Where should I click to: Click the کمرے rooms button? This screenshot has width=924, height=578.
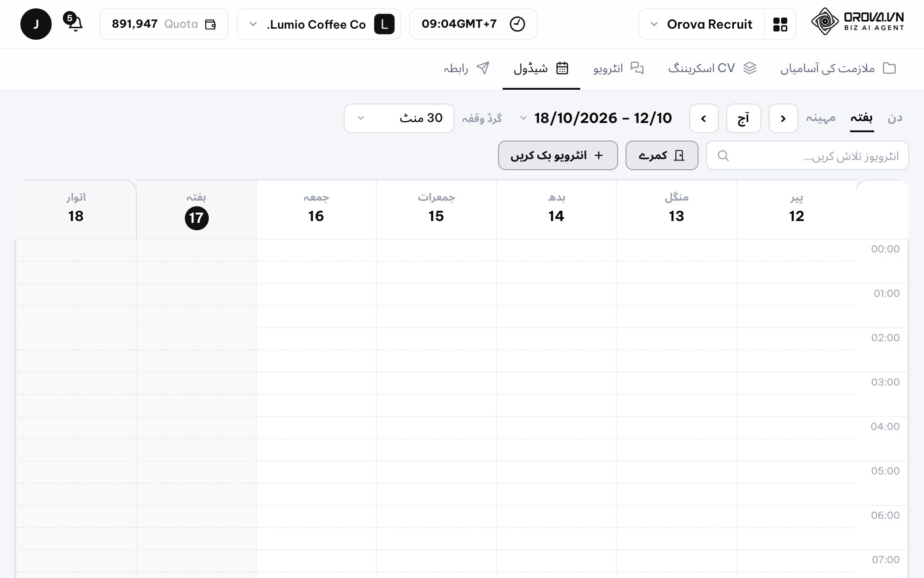coord(662,155)
